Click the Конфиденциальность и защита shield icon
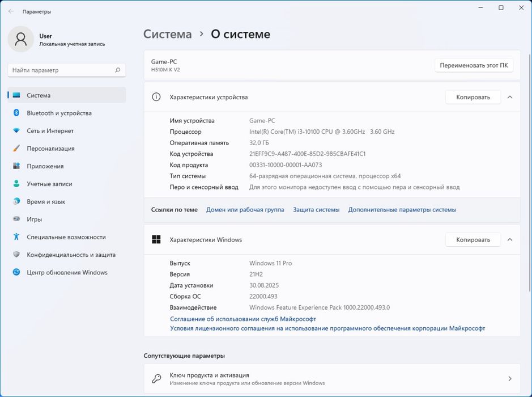 click(16, 255)
